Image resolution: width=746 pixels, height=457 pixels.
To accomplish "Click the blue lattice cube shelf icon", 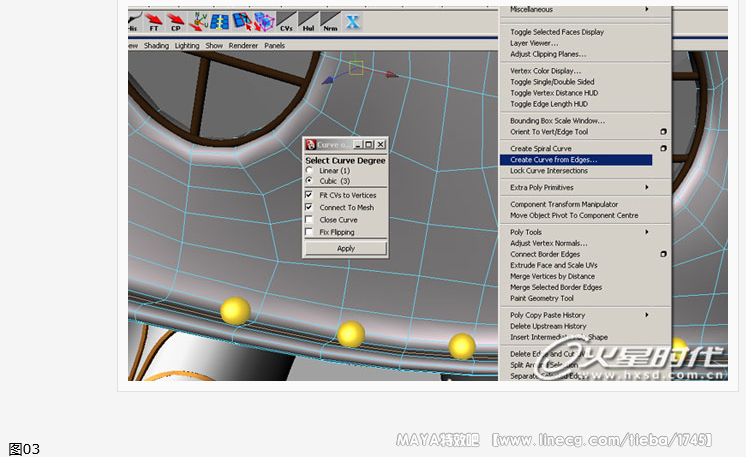I will tap(264, 22).
